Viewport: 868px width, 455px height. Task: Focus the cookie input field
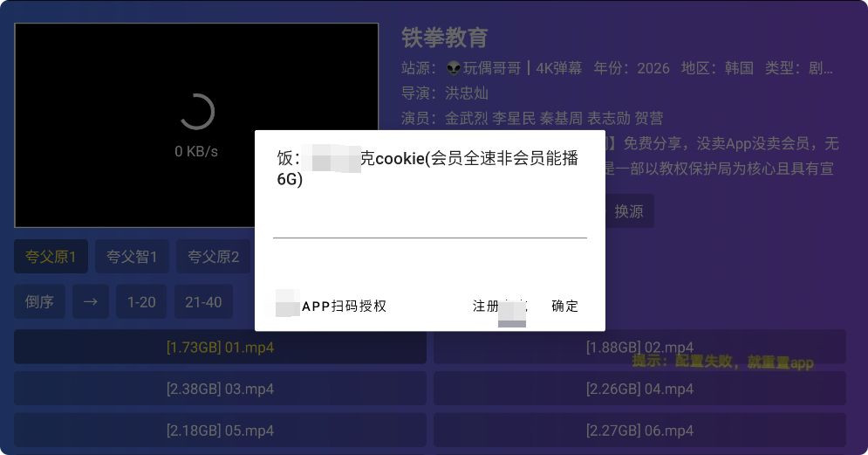click(429, 222)
